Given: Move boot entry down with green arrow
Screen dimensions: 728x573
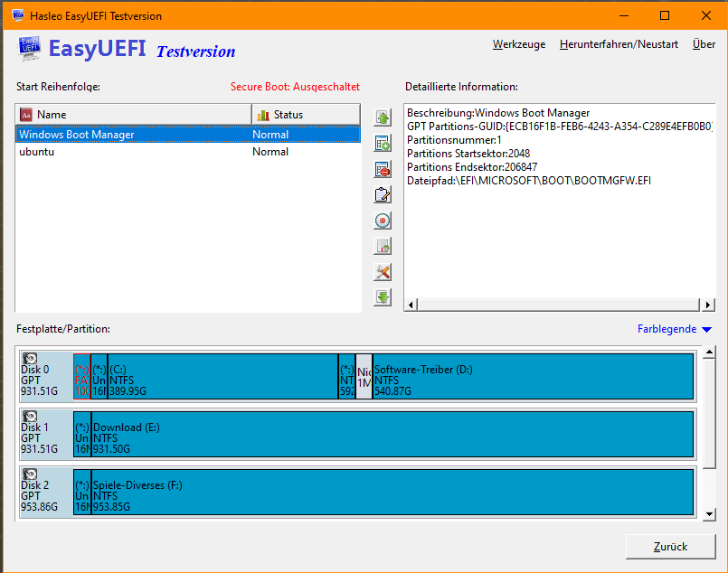Looking at the screenshot, I should pyautogui.click(x=383, y=297).
